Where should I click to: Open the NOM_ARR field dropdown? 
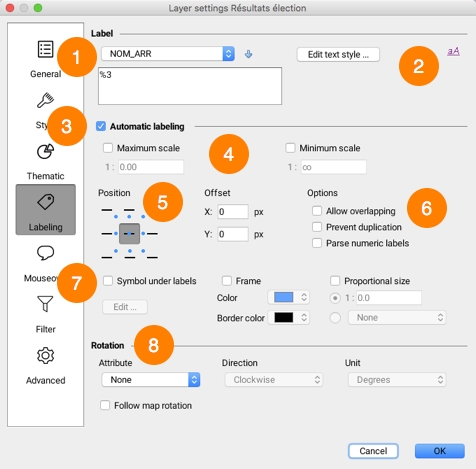(168, 54)
